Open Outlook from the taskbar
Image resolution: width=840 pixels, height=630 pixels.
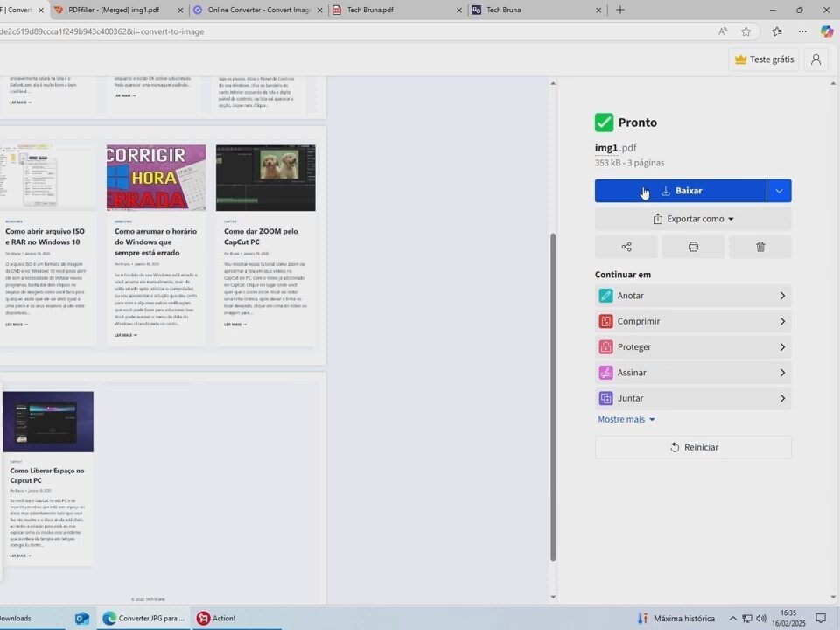pos(81,618)
